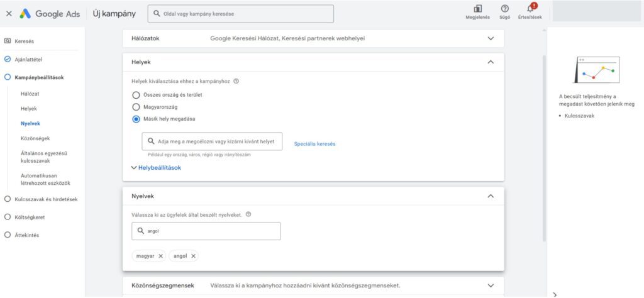This screenshot has width=644, height=298.
Task: Collapse the Nyelvek section chevron
Action: tap(491, 196)
